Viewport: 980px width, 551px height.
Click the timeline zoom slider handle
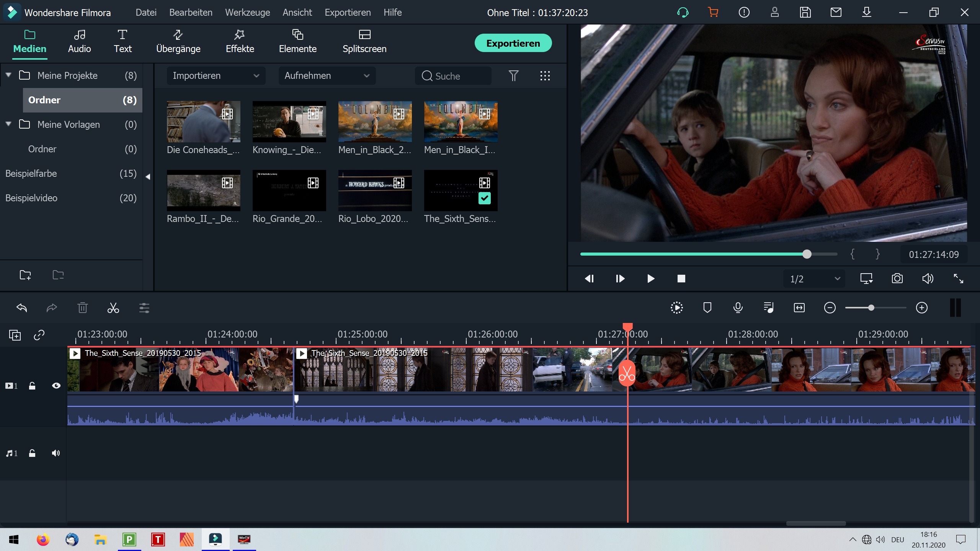pyautogui.click(x=871, y=308)
